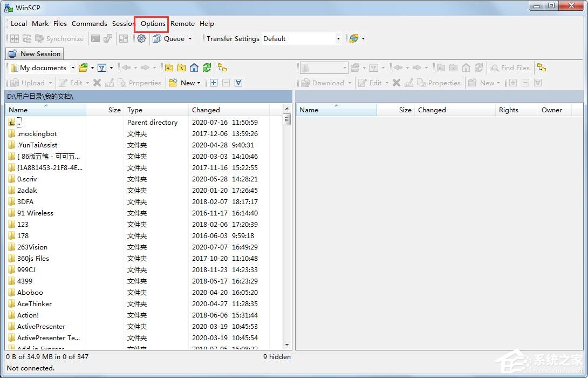Click the local panel filter funnel icon
Screen dimensions: 588x378
pyautogui.click(x=101, y=68)
